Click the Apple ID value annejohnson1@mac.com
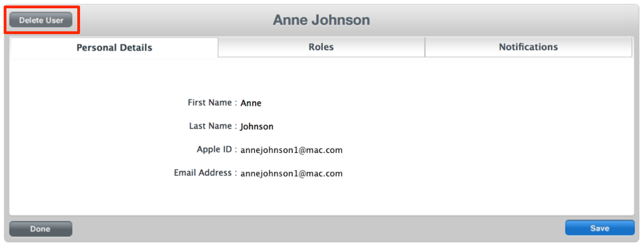The width and height of the screenshot is (644, 246). click(x=291, y=150)
